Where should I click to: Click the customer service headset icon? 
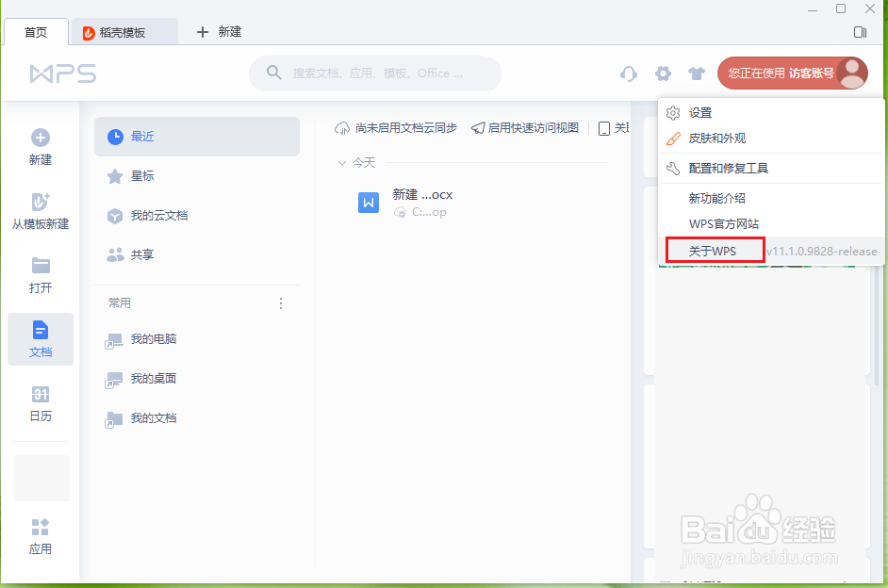tap(628, 73)
